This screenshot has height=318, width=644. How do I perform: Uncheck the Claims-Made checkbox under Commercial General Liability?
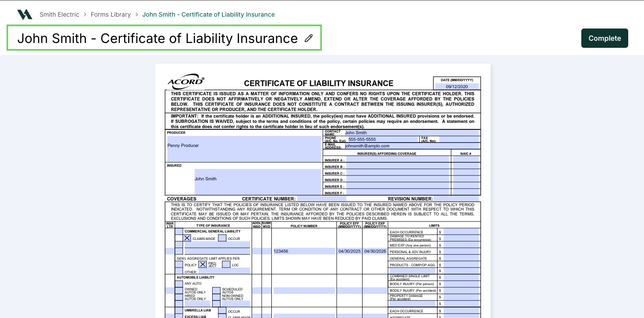187,238
